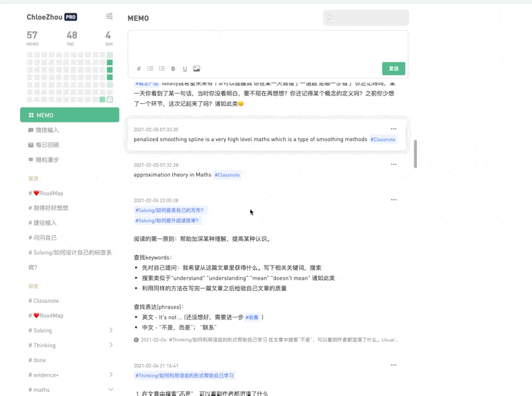Click the search magnifier icon

point(330,18)
